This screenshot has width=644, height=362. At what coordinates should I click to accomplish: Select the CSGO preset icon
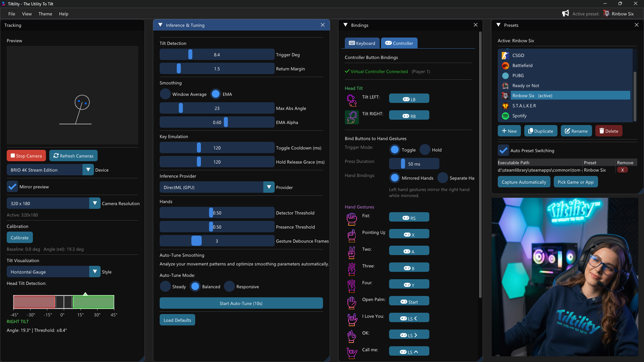click(x=505, y=55)
